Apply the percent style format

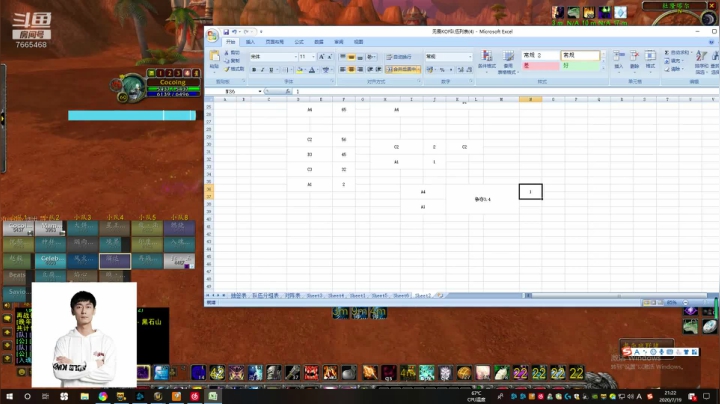[x=442, y=70]
